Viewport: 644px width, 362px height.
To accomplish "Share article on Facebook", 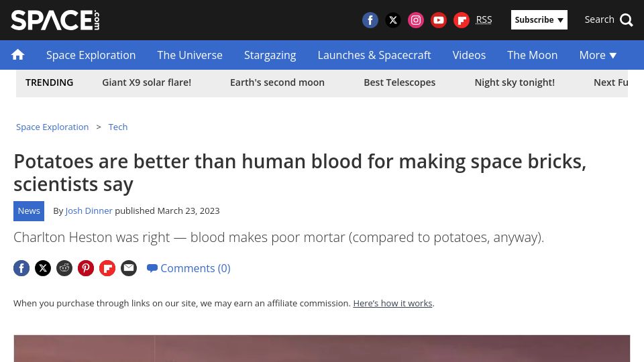I will coord(21,268).
